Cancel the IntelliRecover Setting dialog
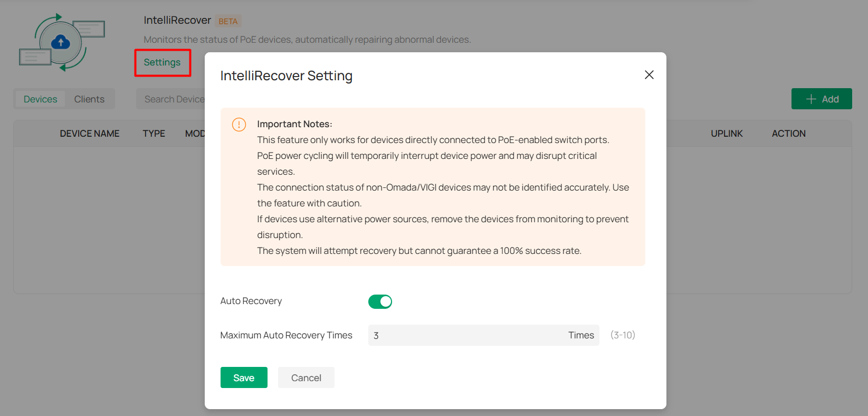The width and height of the screenshot is (868, 416). pyautogui.click(x=306, y=377)
